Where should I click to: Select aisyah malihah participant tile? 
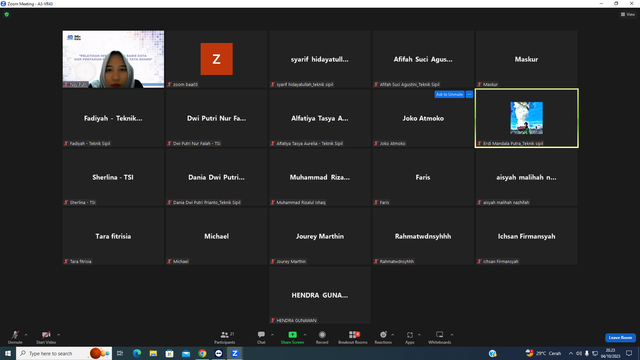(526, 177)
